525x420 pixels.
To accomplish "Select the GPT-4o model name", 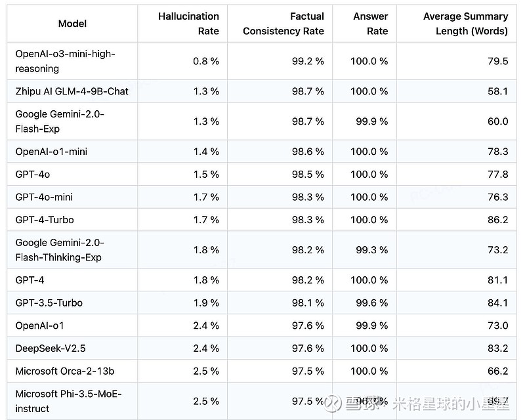I will tap(32, 174).
